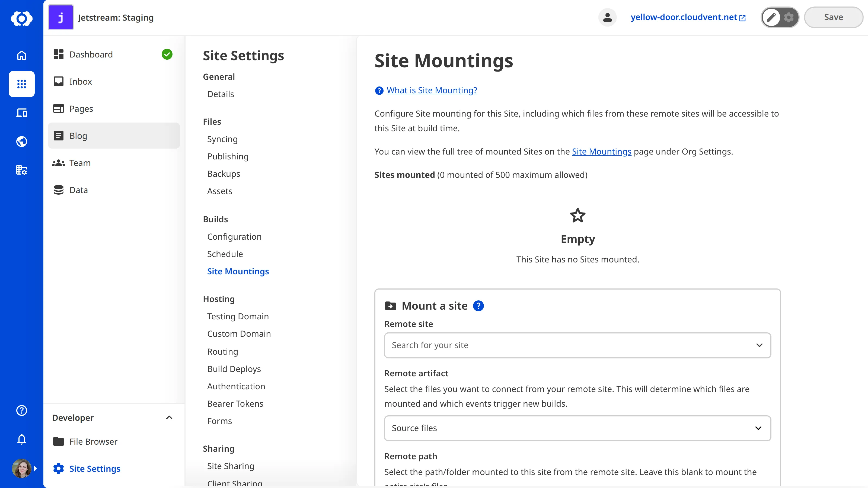The height and width of the screenshot is (488, 868).
Task: Click help icon next to Mount a site
Action: 478,306
